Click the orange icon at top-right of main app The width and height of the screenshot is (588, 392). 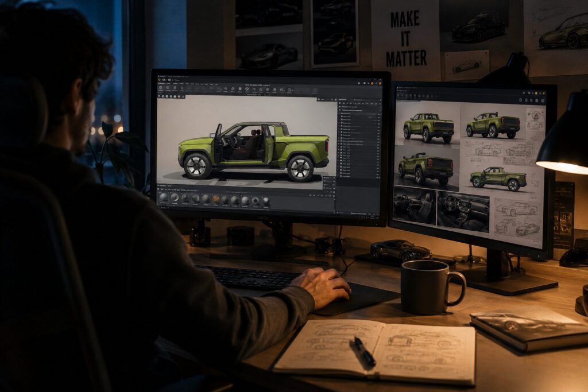[x=380, y=83]
